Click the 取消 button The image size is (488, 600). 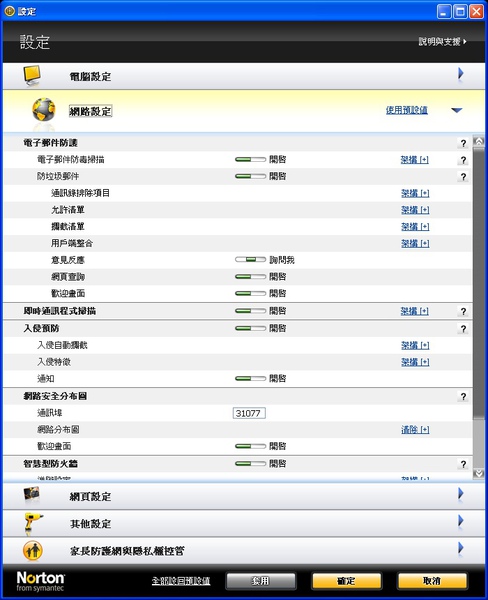click(x=432, y=581)
